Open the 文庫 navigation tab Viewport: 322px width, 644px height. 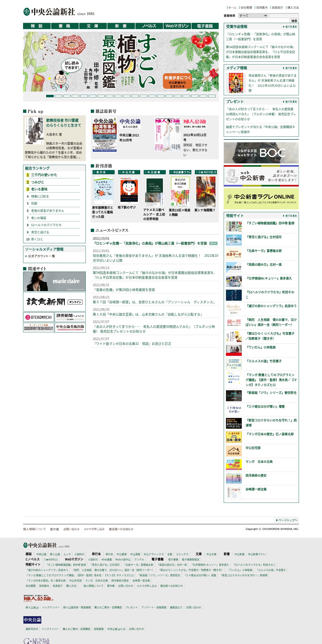[x=93, y=26]
